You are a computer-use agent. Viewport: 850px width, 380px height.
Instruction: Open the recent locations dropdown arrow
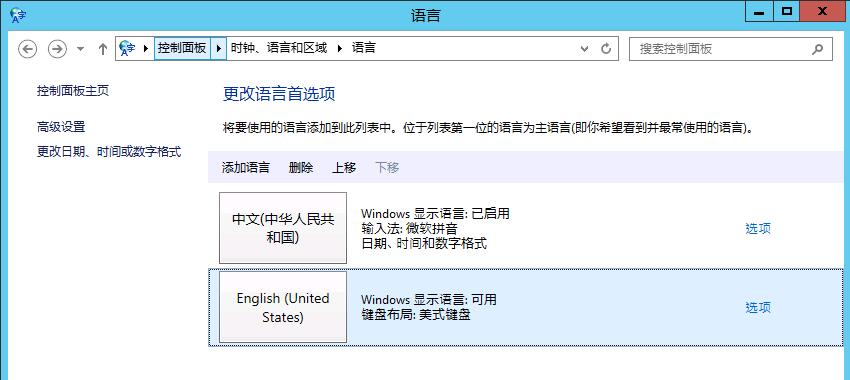[x=81, y=49]
